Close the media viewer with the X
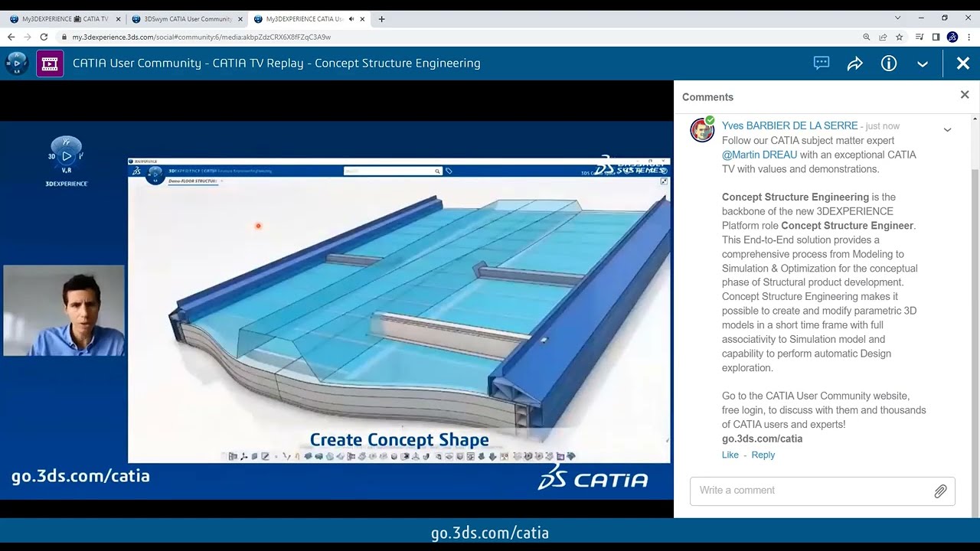This screenshot has width=980, height=551. 963,64
